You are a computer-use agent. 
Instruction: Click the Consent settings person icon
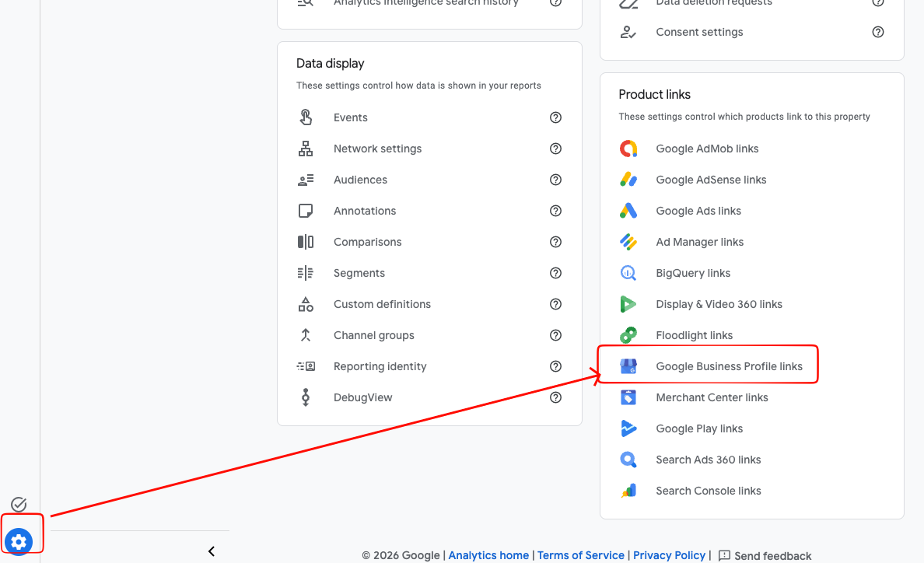coord(628,33)
